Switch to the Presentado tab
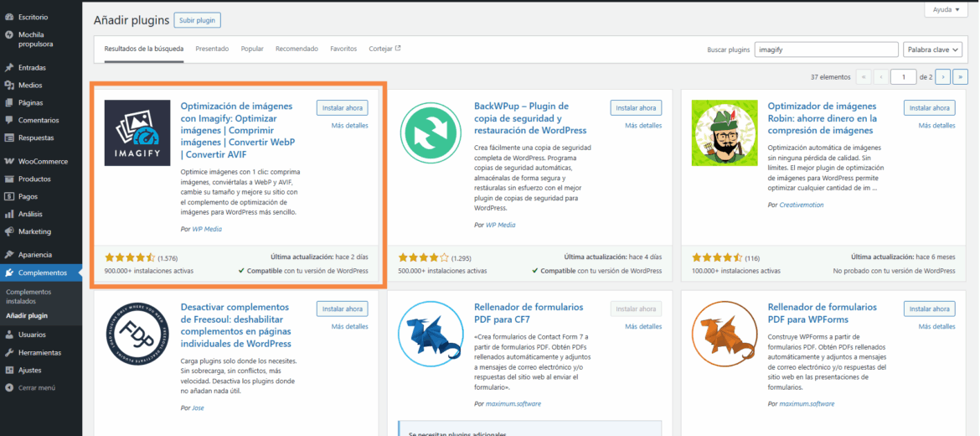This screenshot has width=980, height=436. (212, 49)
